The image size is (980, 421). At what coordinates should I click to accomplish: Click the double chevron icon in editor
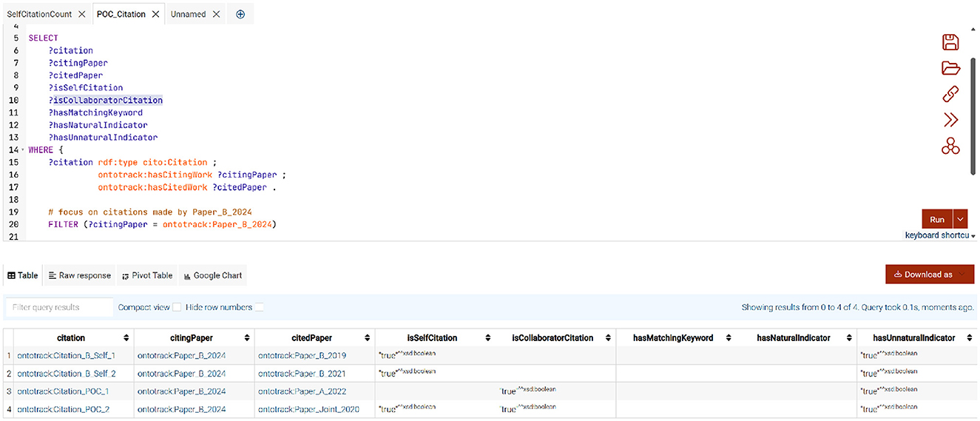point(950,120)
